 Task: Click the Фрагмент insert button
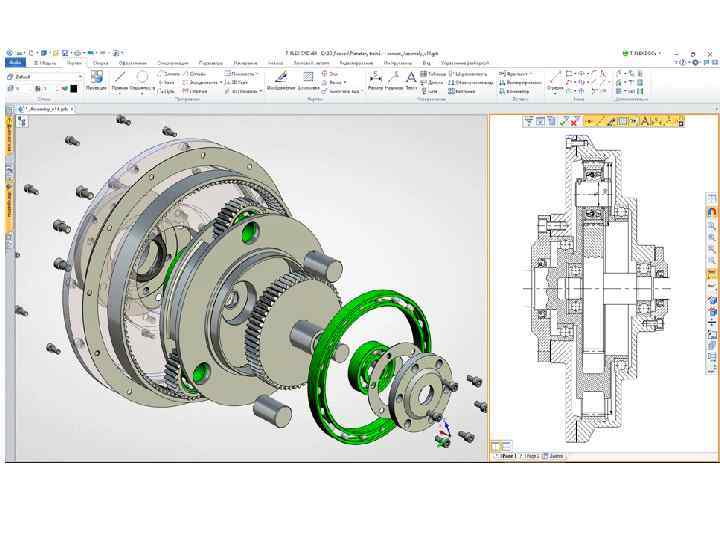point(515,73)
